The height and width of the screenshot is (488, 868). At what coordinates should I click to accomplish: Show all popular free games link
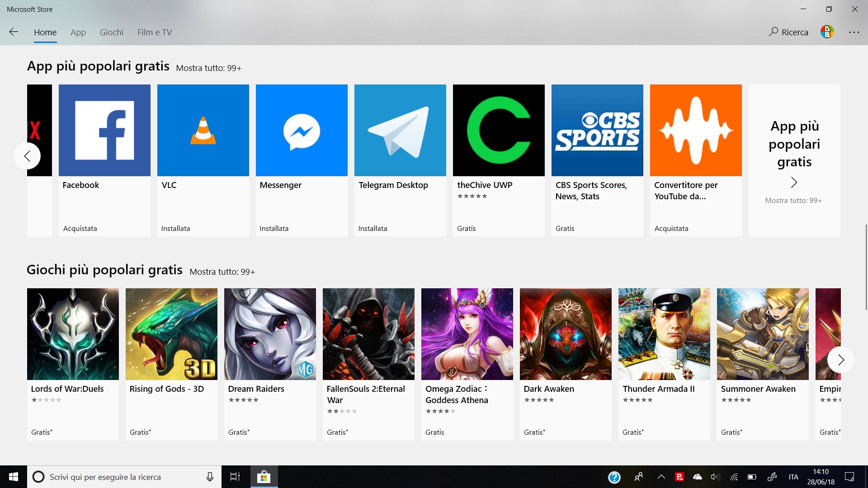click(x=222, y=272)
